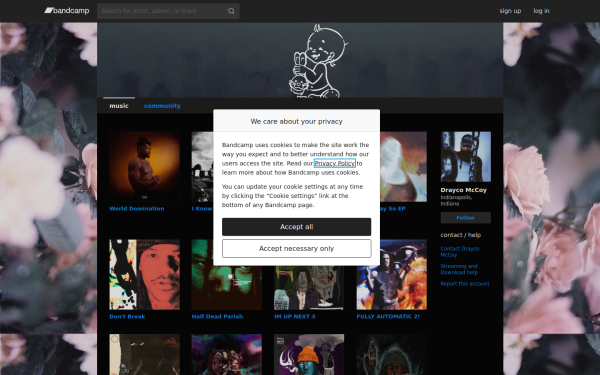Click Report this account
The width and height of the screenshot is (600, 375).
pos(465,284)
